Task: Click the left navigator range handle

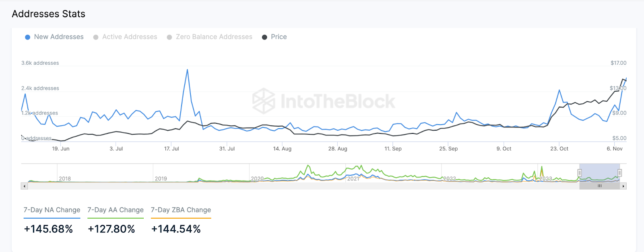Action: (580, 173)
